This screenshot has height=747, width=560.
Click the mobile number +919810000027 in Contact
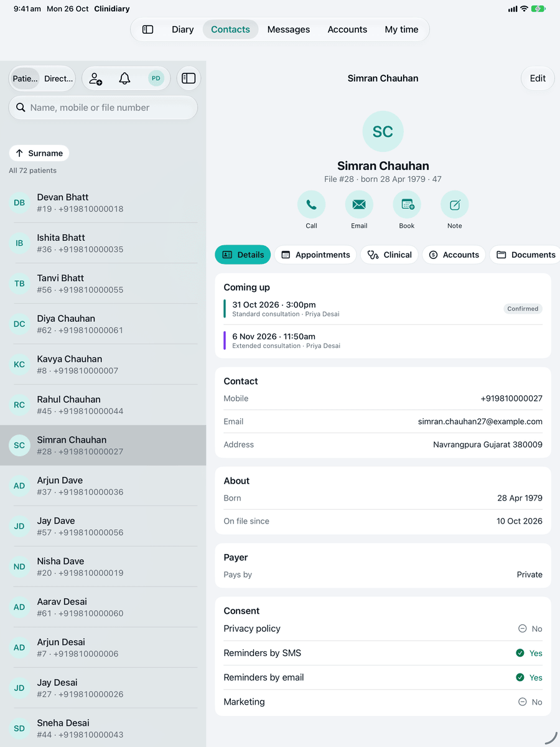511,398
